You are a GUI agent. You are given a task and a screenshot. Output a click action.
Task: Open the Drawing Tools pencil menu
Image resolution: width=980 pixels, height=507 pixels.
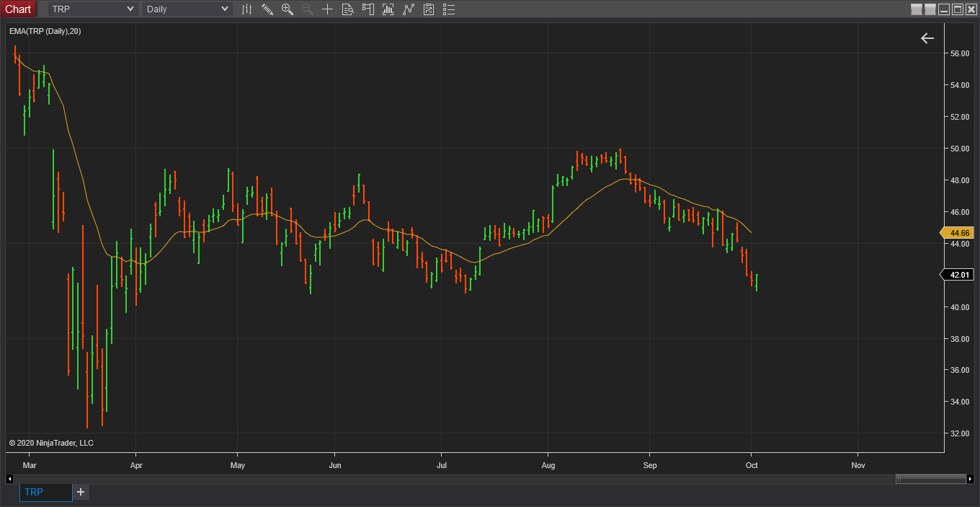pyautogui.click(x=267, y=9)
